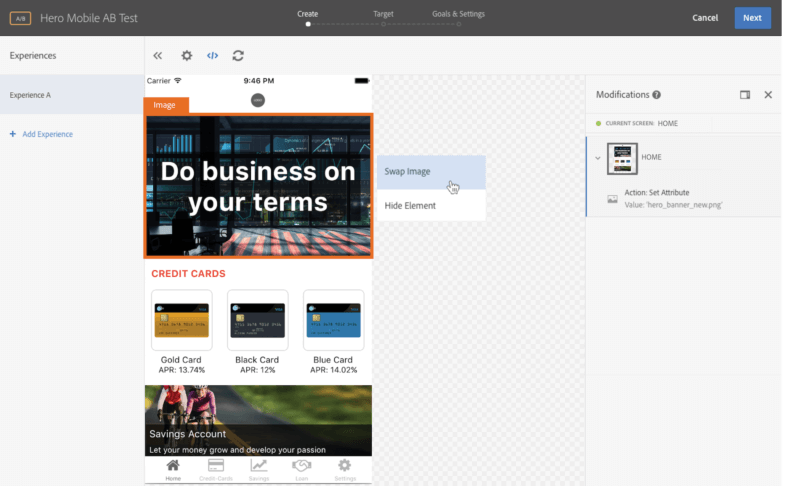Select the Gold Card image
This screenshot has width=800, height=486.
point(182,320)
